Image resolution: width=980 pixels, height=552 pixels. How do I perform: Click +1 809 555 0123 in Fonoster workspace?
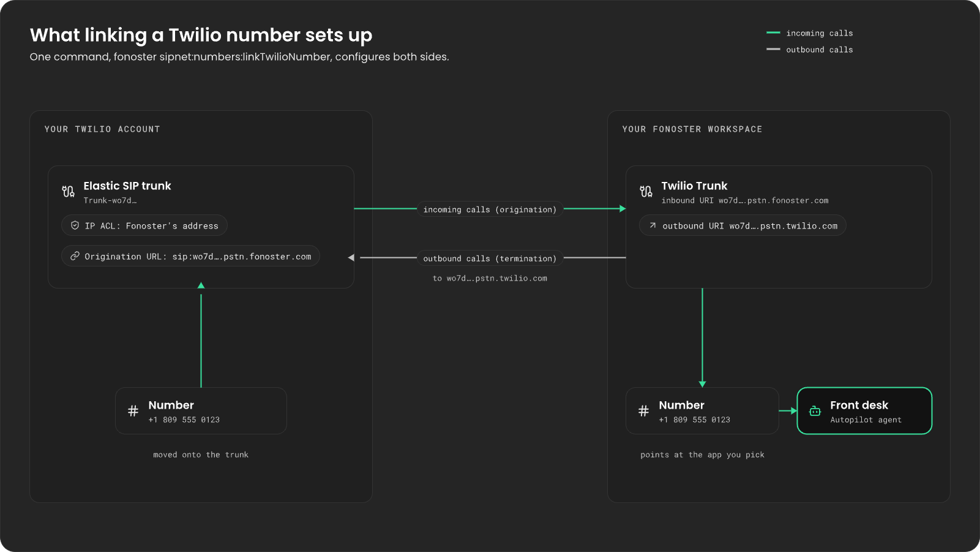(694, 420)
